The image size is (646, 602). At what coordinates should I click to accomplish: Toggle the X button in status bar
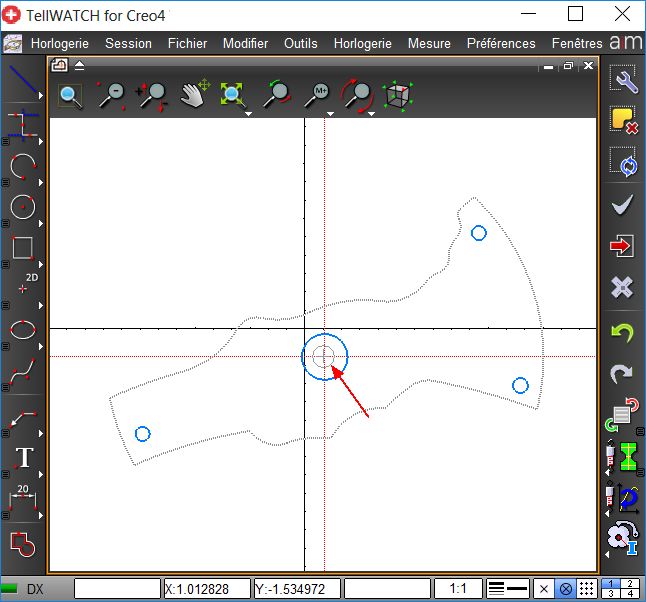[543, 589]
